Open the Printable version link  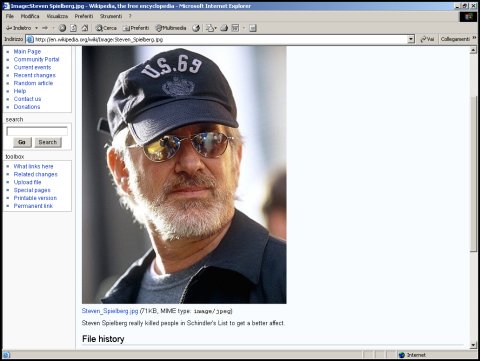click(x=35, y=198)
